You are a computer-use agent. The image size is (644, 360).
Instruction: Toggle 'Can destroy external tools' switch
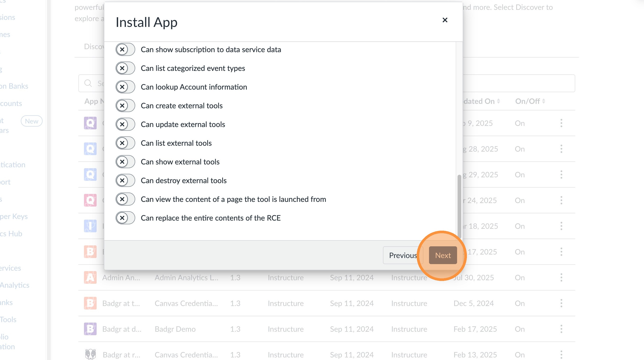tap(125, 181)
